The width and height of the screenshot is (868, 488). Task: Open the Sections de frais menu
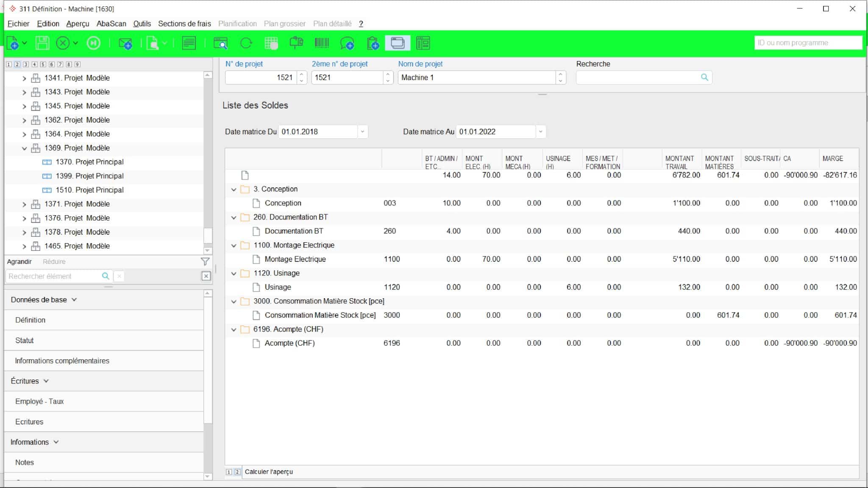(x=185, y=24)
